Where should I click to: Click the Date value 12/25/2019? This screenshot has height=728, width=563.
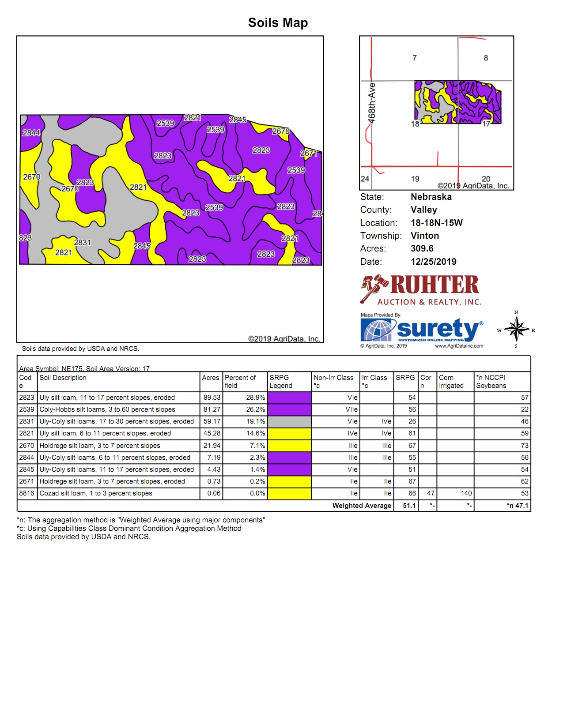[434, 262]
